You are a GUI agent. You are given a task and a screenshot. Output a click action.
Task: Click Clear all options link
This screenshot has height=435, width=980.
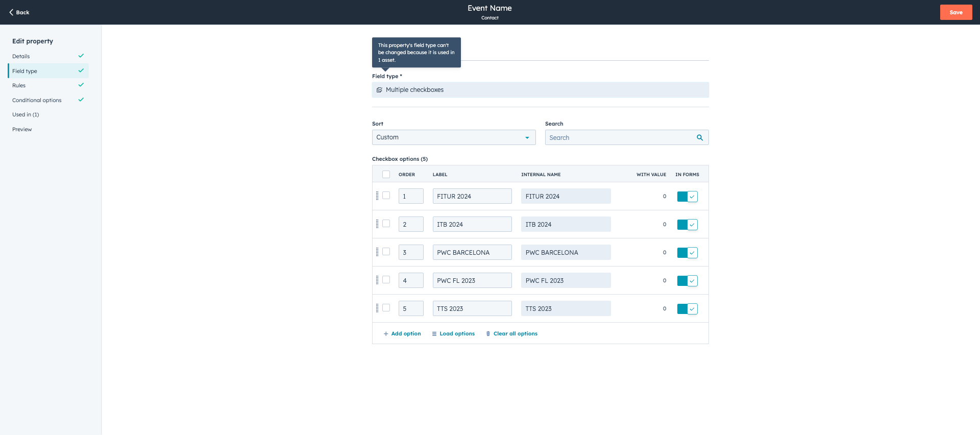[x=511, y=333]
